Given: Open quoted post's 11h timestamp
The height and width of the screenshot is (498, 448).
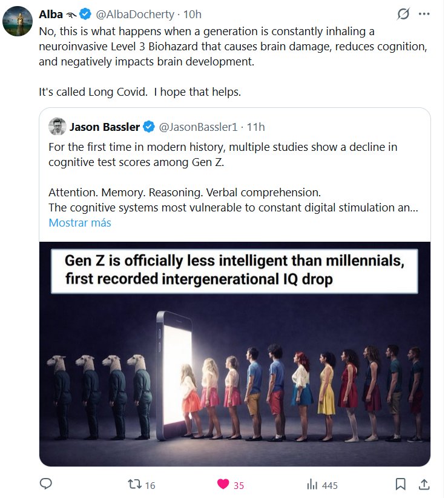Looking at the screenshot, I should pyautogui.click(x=256, y=127).
